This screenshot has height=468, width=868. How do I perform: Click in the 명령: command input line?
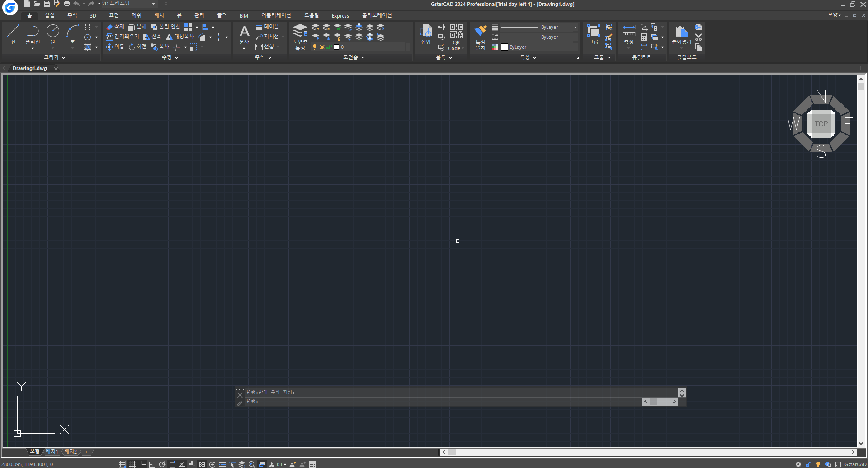click(443, 401)
